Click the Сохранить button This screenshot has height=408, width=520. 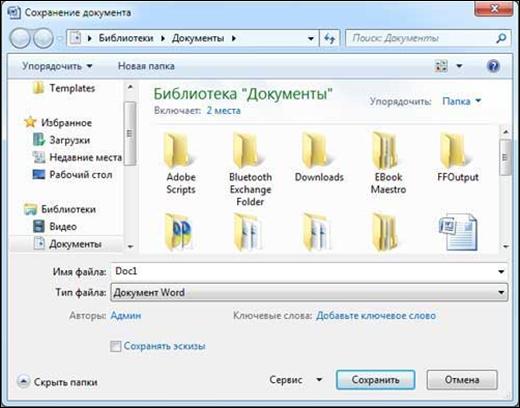pos(375,380)
